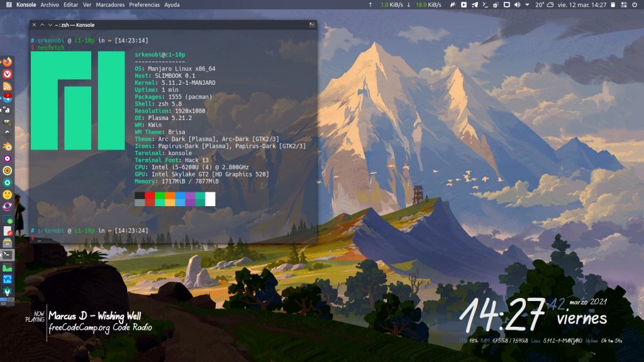Image resolution: width=644 pixels, height=362 pixels.
Task: Expand the hidden system tray icons arrow
Action: (x=527, y=4)
